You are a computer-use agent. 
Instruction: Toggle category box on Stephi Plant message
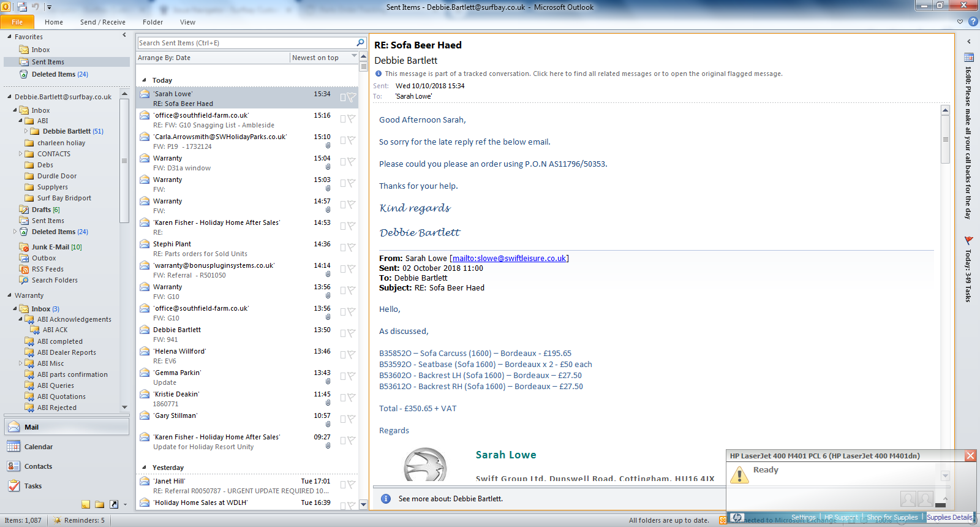(x=343, y=248)
